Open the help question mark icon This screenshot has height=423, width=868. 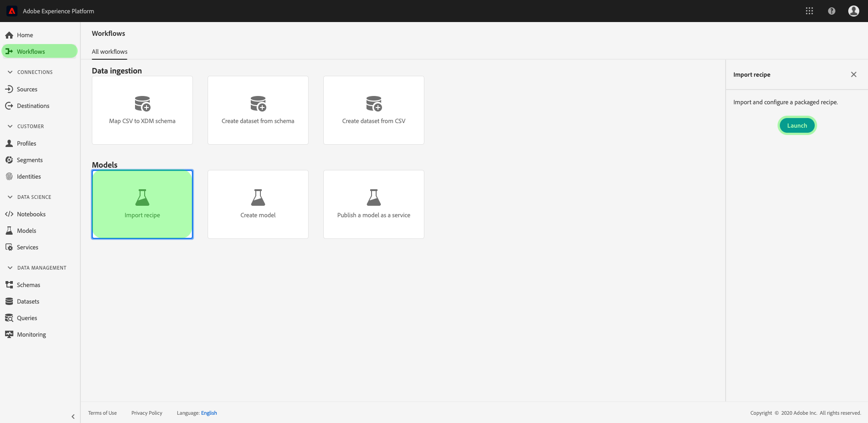point(831,11)
